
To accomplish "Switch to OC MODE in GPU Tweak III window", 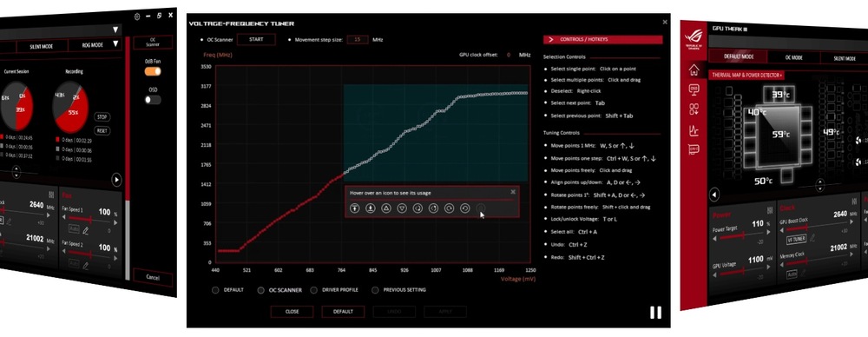I will tap(793, 57).
